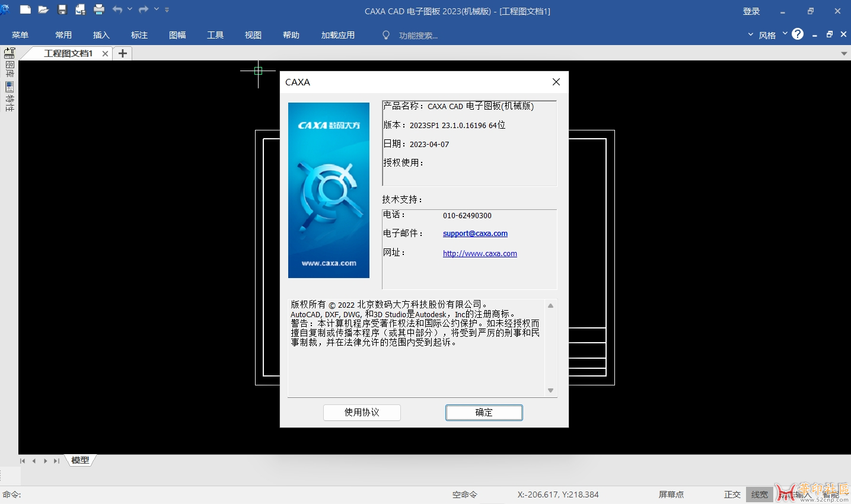Click the New document icon in quick access toolbar

[x=25, y=9]
